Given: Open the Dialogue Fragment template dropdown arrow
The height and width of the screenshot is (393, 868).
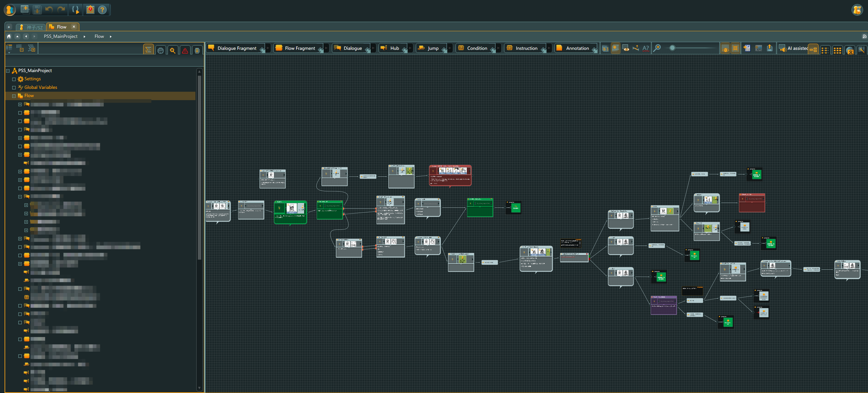Looking at the screenshot, I should pos(268,48).
